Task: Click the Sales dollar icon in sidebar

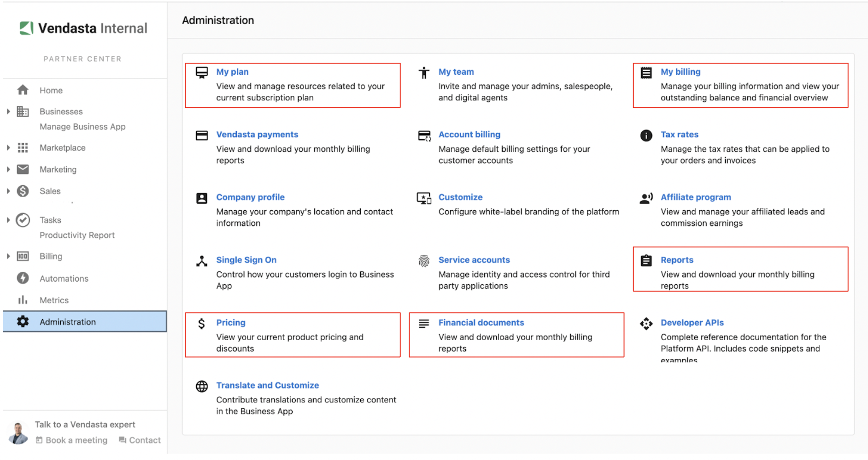Action: pos(23,191)
